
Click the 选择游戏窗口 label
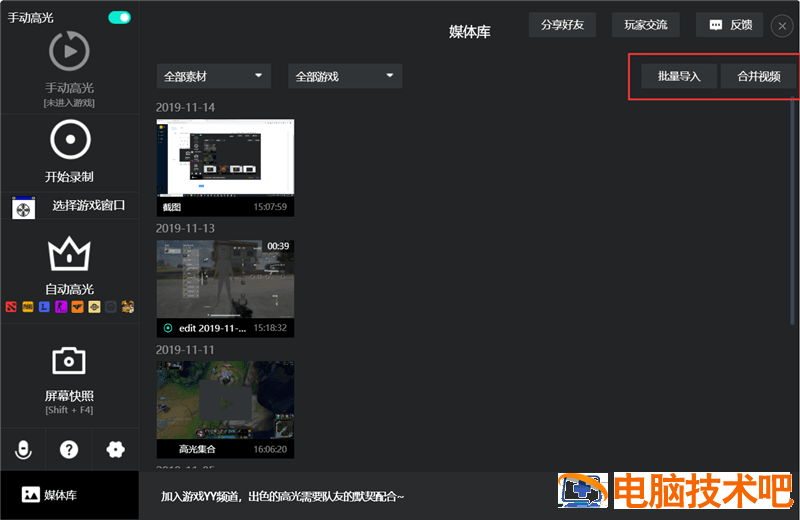[88, 205]
